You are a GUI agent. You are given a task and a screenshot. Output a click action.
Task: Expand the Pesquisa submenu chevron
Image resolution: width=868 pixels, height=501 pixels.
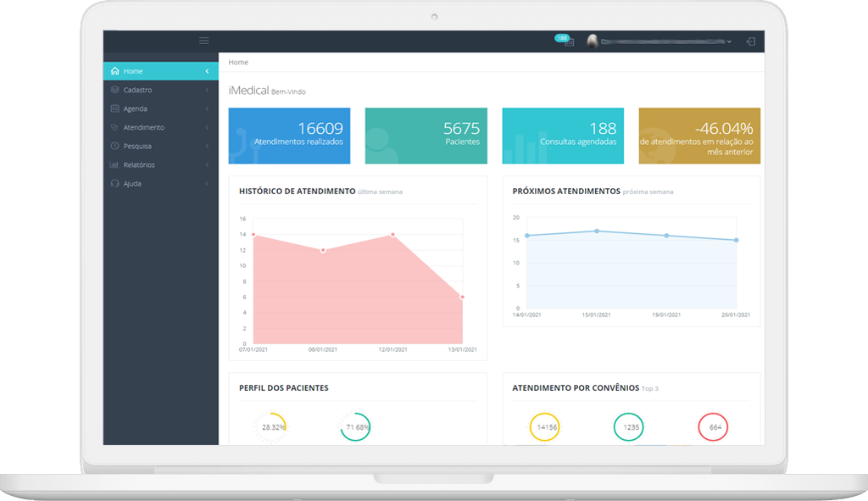coord(207,146)
